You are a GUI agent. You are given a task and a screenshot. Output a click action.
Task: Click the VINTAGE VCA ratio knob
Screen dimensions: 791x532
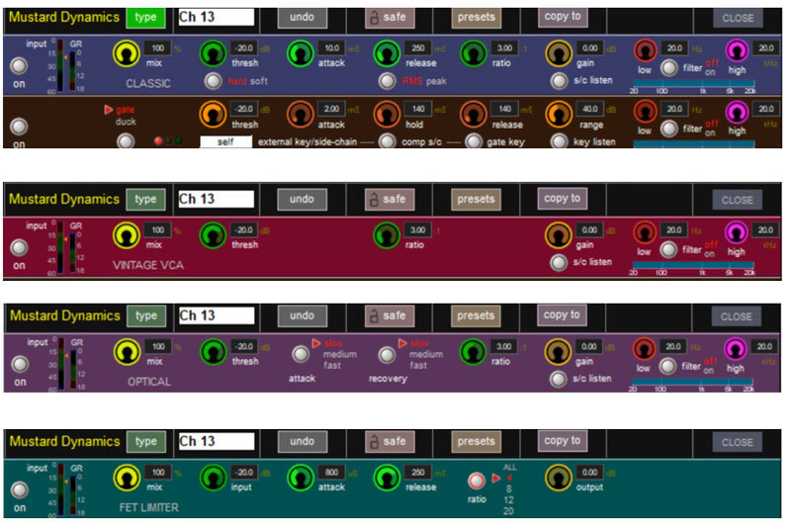point(387,235)
